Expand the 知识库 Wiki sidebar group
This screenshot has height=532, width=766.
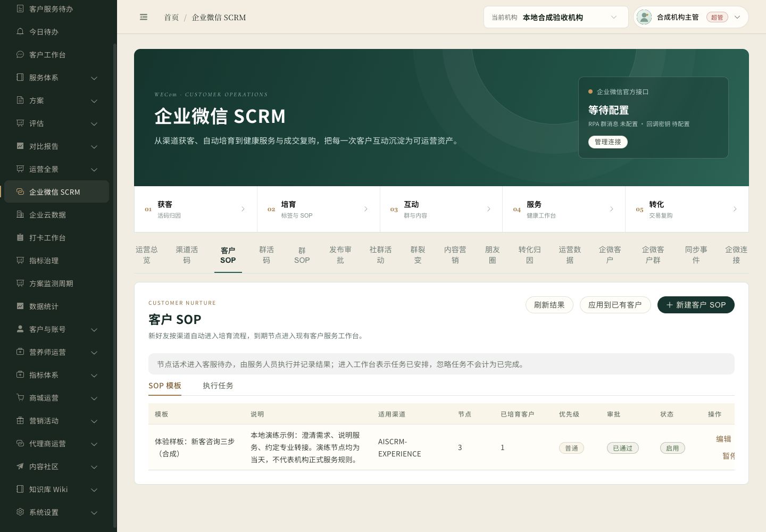(57, 489)
